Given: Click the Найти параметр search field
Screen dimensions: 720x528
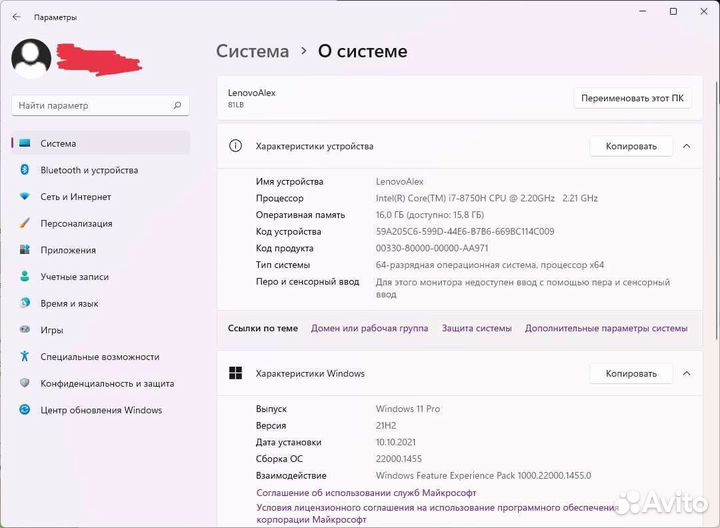Looking at the screenshot, I should 101,106.
